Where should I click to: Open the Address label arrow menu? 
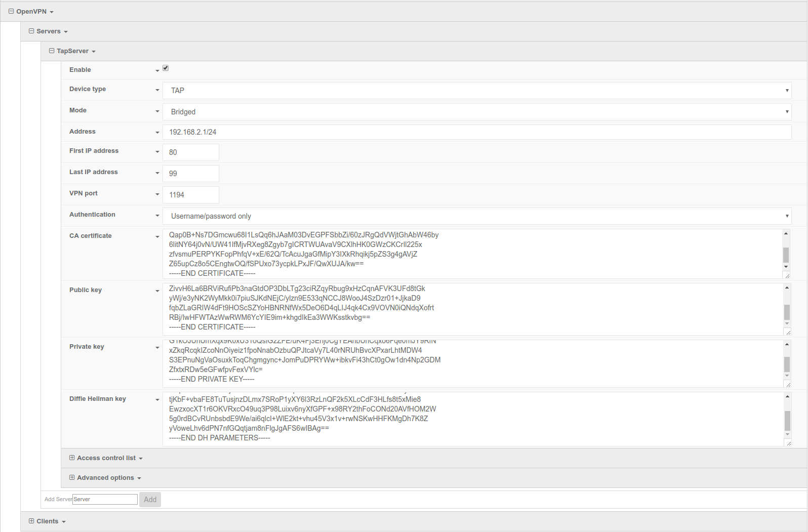click(157, 133)
